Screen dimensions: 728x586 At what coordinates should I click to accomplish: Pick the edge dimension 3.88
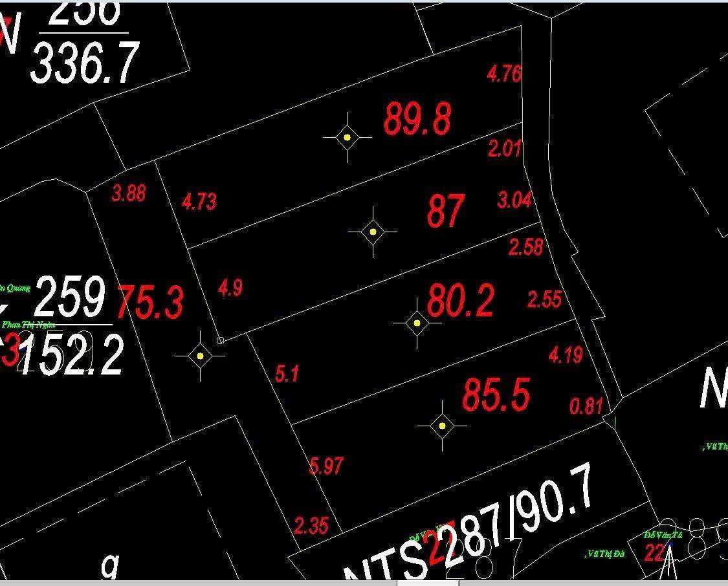[128, 193]
